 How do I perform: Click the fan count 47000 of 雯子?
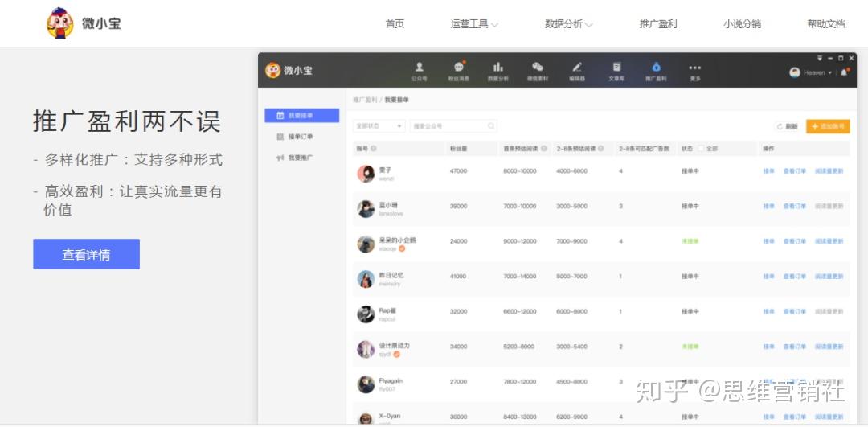[x=458, y=171]
